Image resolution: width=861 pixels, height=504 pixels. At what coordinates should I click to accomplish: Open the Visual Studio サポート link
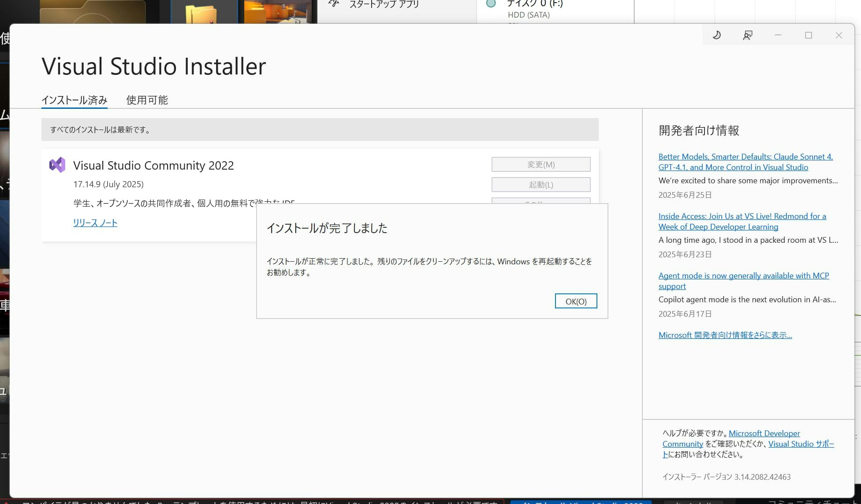click(801, 444)
